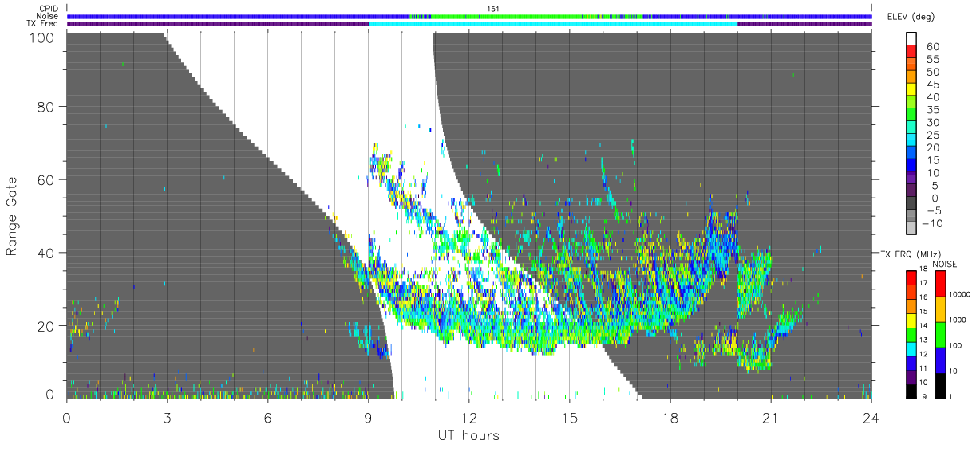Click the 10000 tick on NOISE colorbar
Image resolution: width=980 pixels, height=452 pixels.
[x=960, y=294]
